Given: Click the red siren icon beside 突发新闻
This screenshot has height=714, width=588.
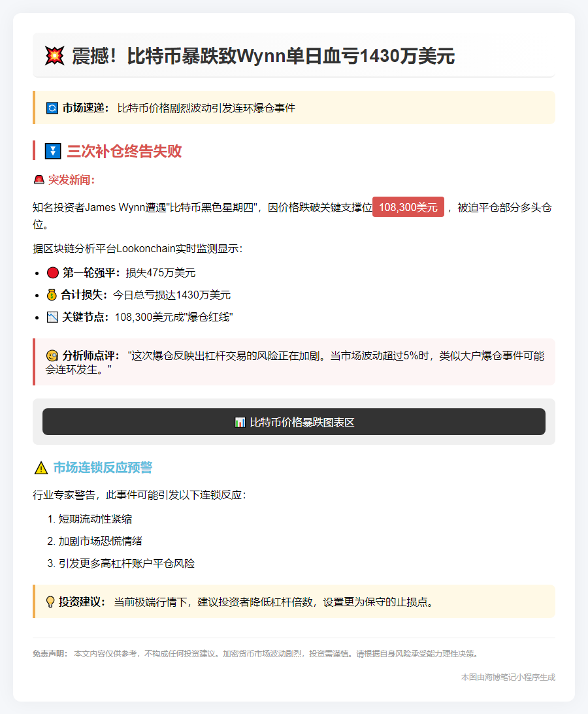Looking at the screenshot, I should coord(39,180).
